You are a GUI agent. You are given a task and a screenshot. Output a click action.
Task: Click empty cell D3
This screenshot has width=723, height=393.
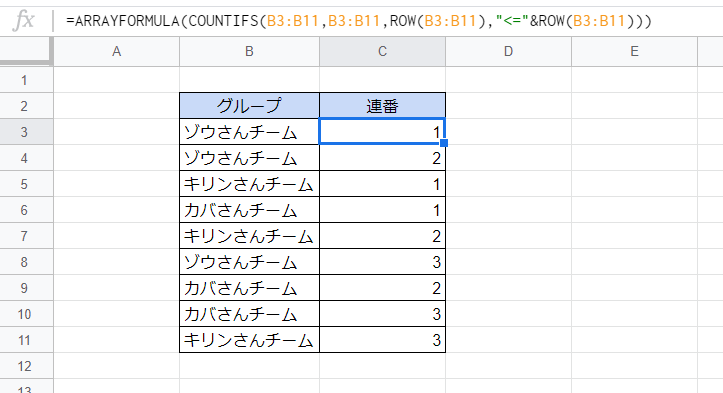click(509, 132)
